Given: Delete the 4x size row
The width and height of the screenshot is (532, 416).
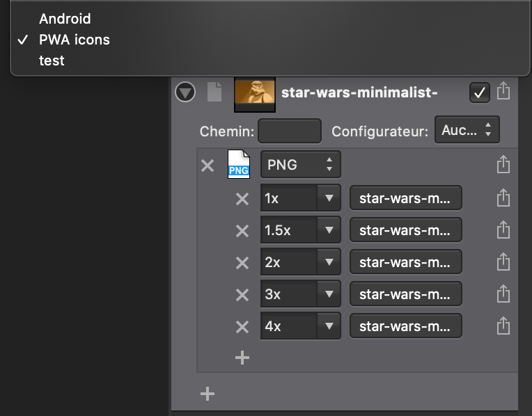Looking at the screenshot, I should pyautogui.click(x=242, y=327).
